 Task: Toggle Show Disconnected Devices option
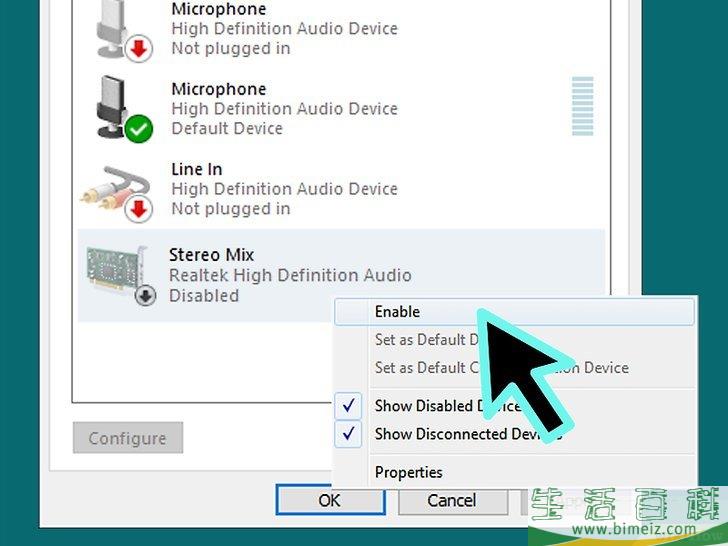click(x=514, y=434)
